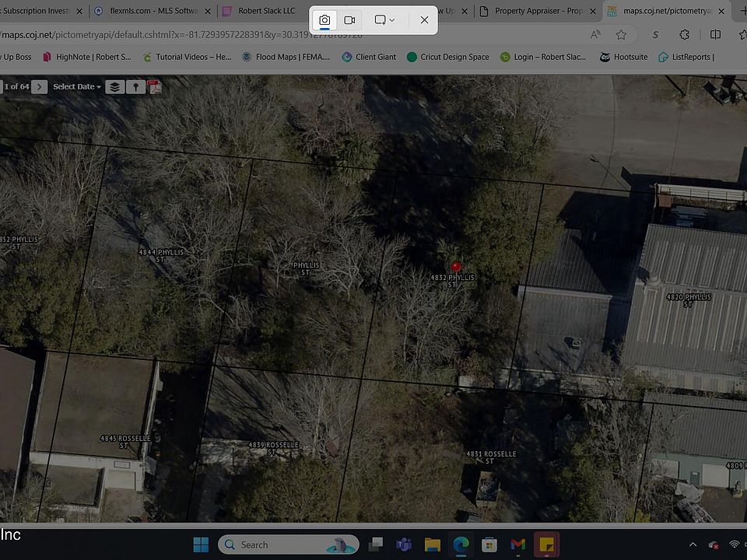The image size is (747, 560).
Task: Open a new browser tab
Action: 742,10
